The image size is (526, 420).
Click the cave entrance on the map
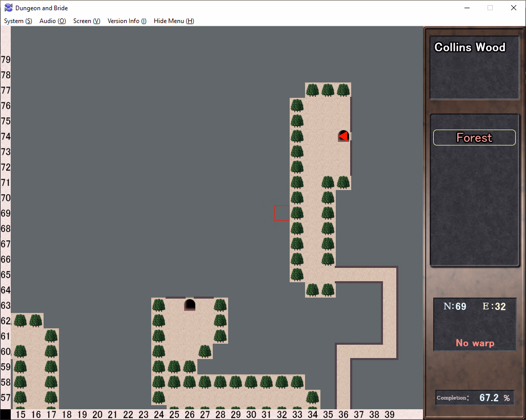(x=190, y=305)
